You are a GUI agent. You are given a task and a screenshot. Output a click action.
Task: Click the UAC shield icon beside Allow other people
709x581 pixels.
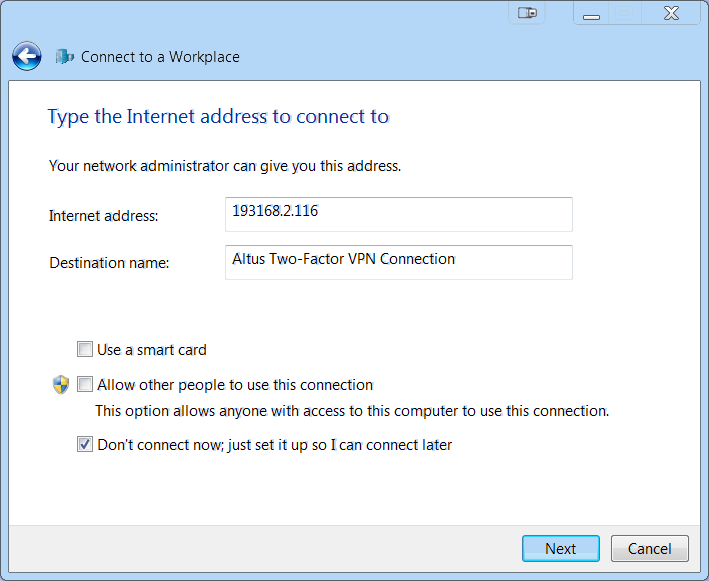[x=61, y=385]
